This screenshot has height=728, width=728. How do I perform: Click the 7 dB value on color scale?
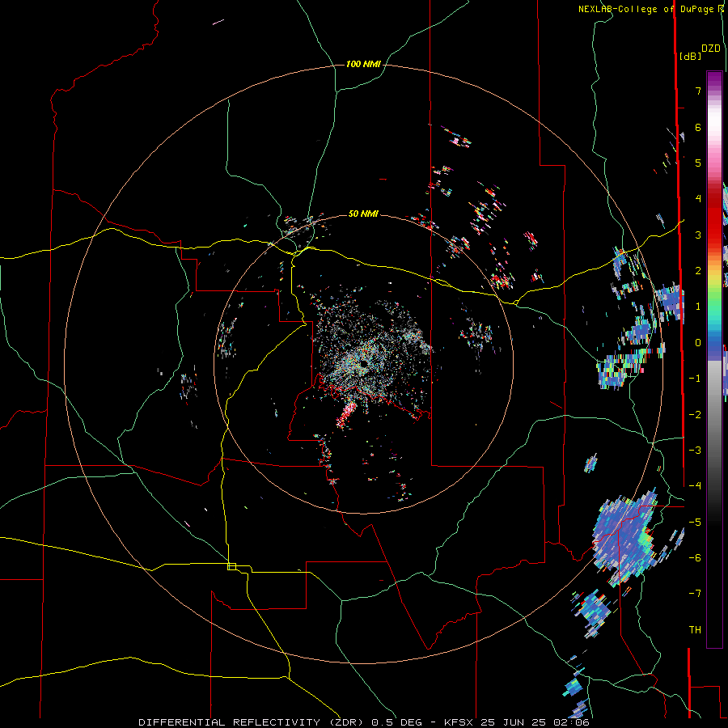pos(698,91)
